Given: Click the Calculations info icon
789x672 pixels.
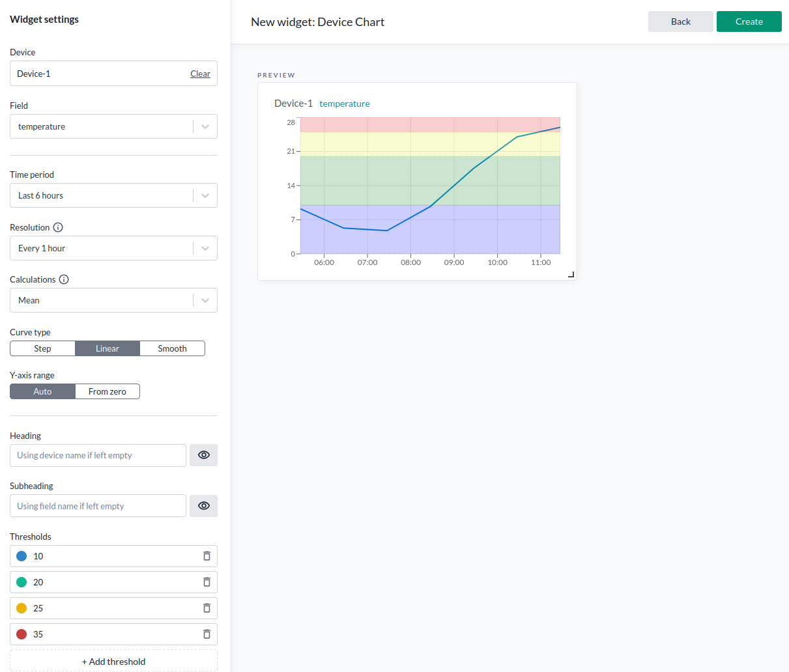Looking at the screenshot, I should (x=64, y=279).
